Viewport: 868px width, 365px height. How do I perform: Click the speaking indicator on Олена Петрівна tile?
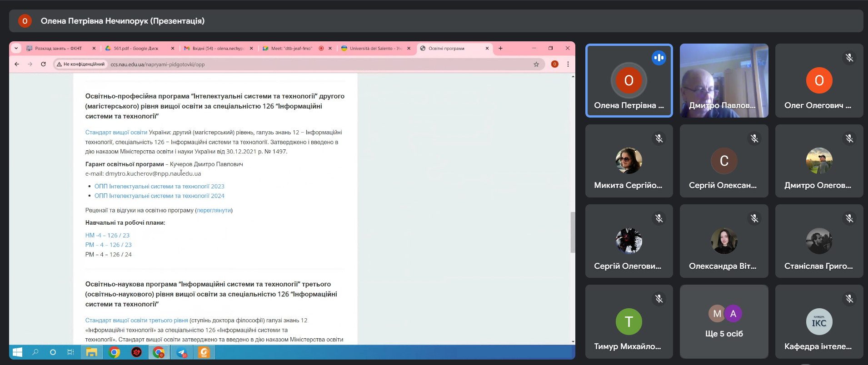coord(659,58)
